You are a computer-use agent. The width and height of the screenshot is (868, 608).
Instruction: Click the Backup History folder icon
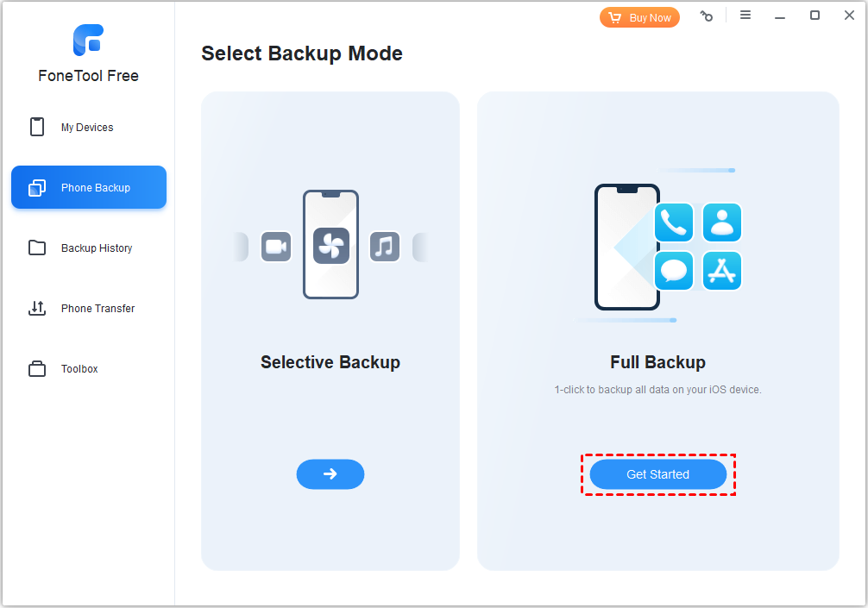37,248
